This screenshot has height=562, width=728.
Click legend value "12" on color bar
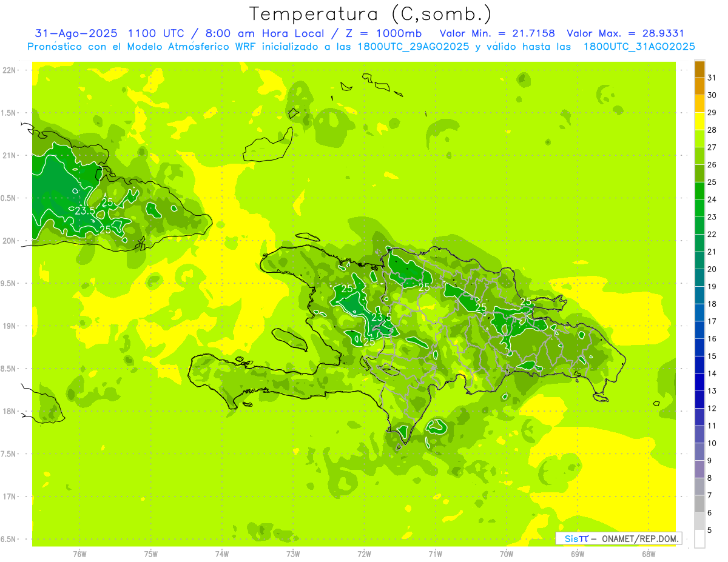(712, 409)
